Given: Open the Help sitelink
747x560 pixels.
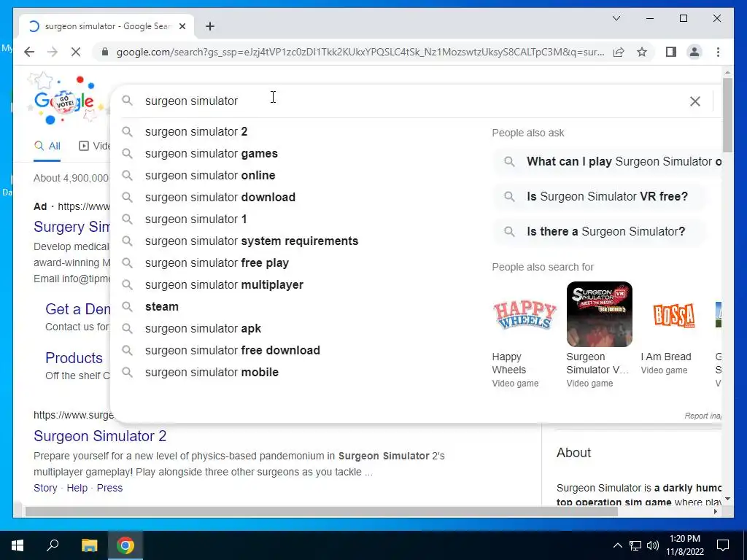Looking at the screenshot, I should click(77, 488).
